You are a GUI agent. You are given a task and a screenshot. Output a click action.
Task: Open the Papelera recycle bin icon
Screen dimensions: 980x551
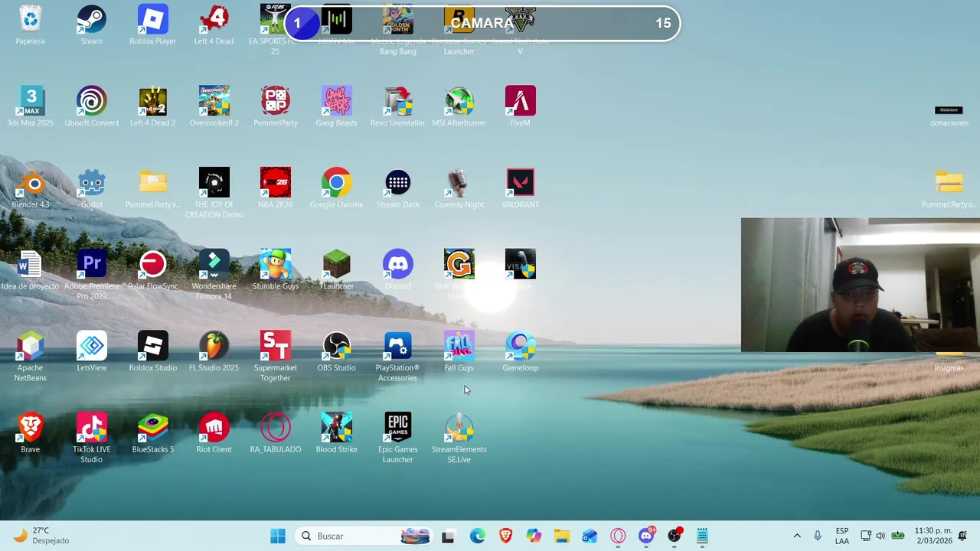tap(31, 24)
